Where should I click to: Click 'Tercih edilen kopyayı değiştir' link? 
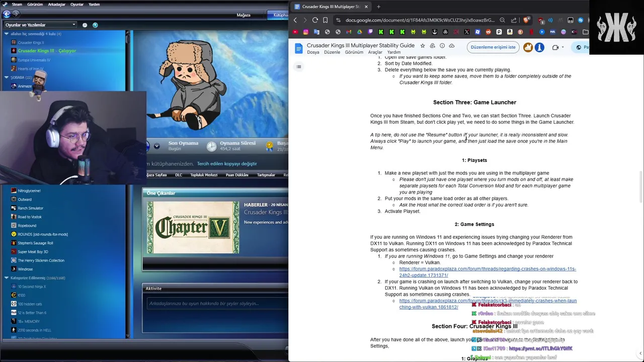(x=227, y=164)
